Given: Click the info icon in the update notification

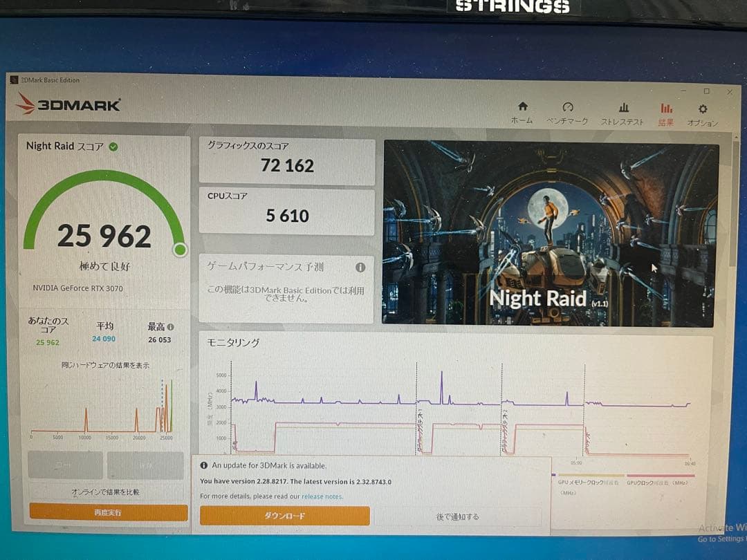Looking at the screenshot, I should 205,465.
